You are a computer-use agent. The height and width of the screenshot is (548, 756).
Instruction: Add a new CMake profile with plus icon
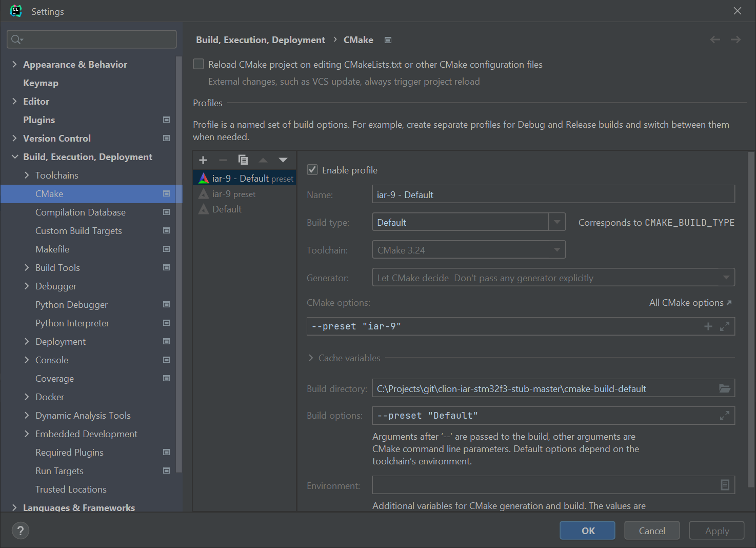click(203, 160)
